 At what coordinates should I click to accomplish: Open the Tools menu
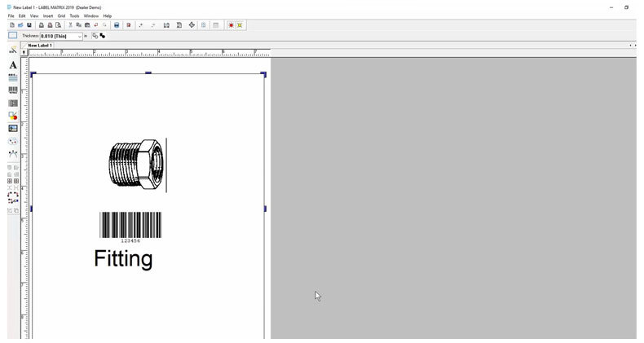[x=74, y=16]
